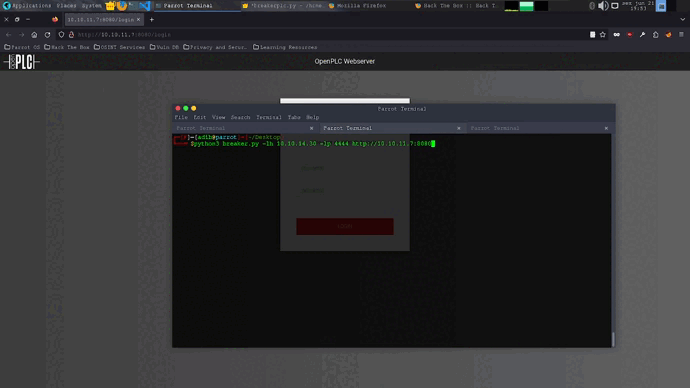Switch to the middle Parrot Terminal tab
This screenshot has height=388, width=690.
pyautogui.click(x=392, y=128)
